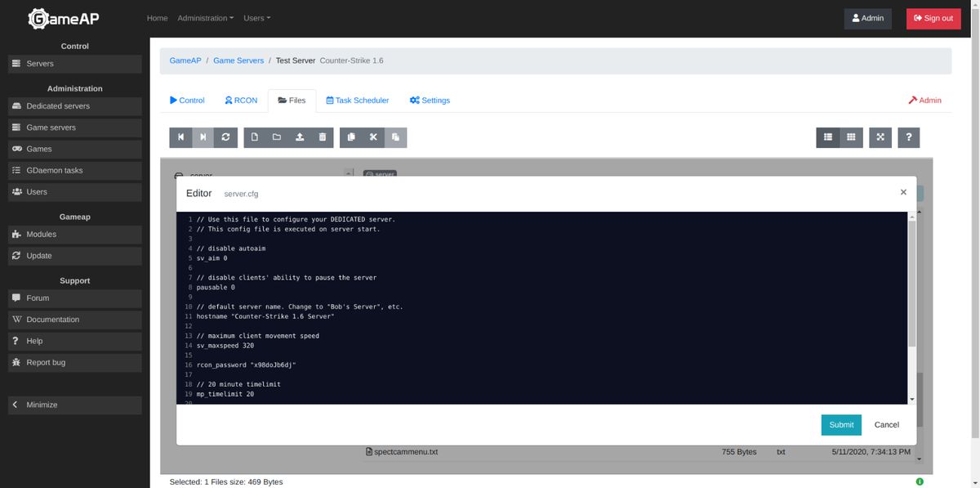Minimize the left sidebar
Screen dimensions: 980x488
click(x=75, y=405)
